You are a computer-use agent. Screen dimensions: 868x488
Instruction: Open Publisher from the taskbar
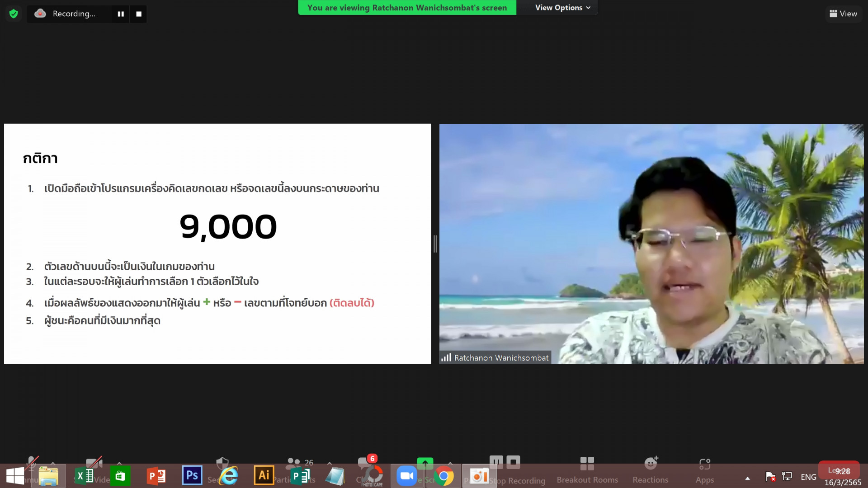(x=300, y=476)
